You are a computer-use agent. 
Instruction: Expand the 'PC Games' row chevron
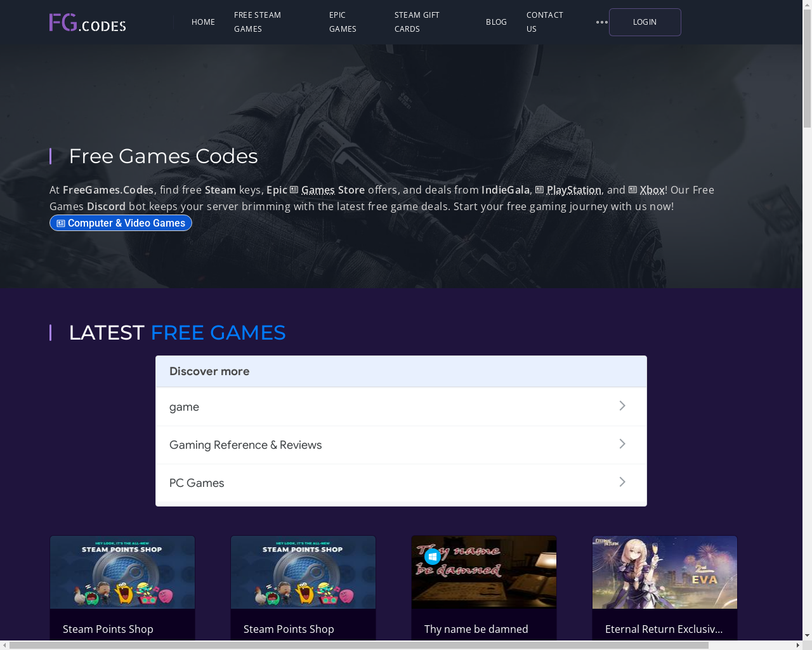click(x=622, y=482)
